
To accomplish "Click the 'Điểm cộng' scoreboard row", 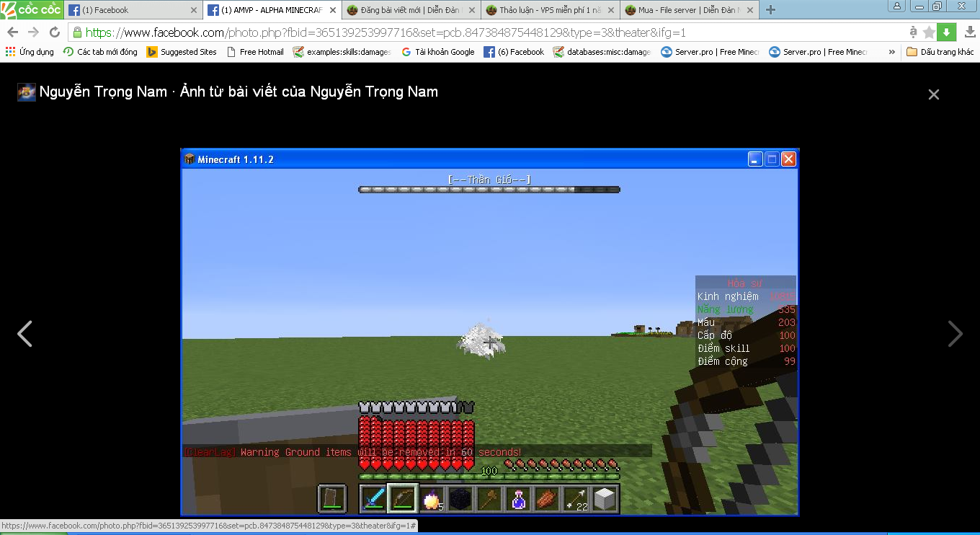I will [746, 361].
